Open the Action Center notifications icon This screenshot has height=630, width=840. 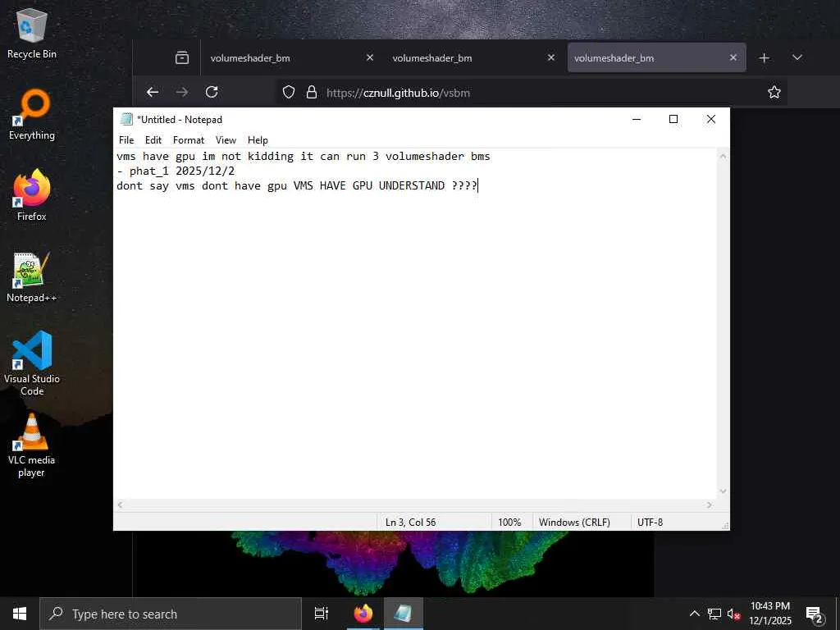pos(815,614)
